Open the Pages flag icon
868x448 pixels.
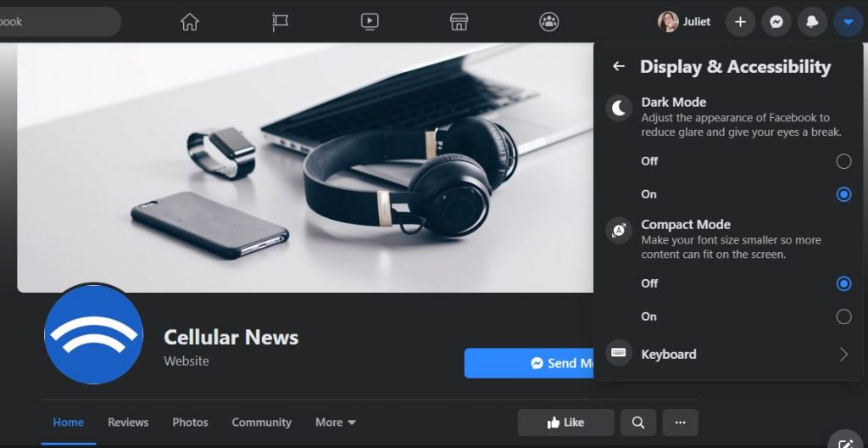click(x=280, y=22)
